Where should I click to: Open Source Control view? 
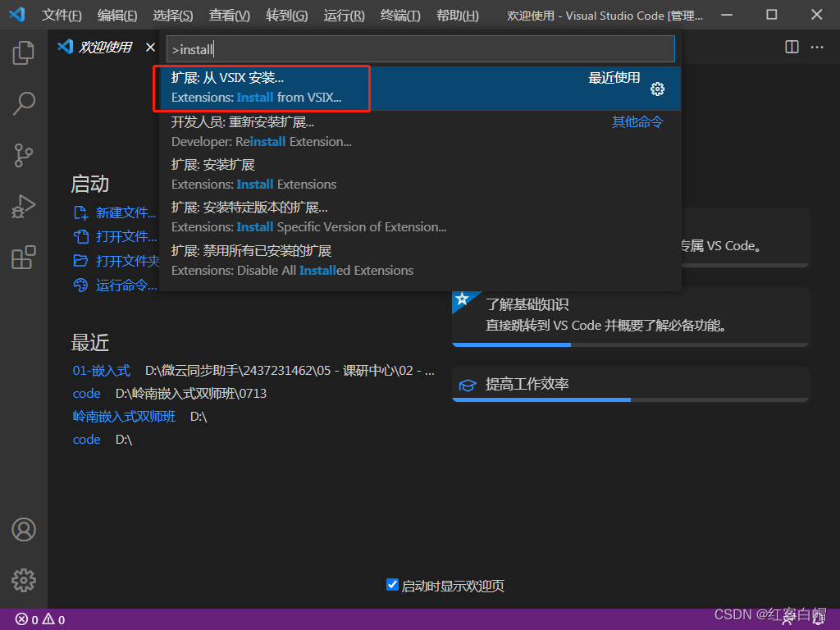point(24,155)
